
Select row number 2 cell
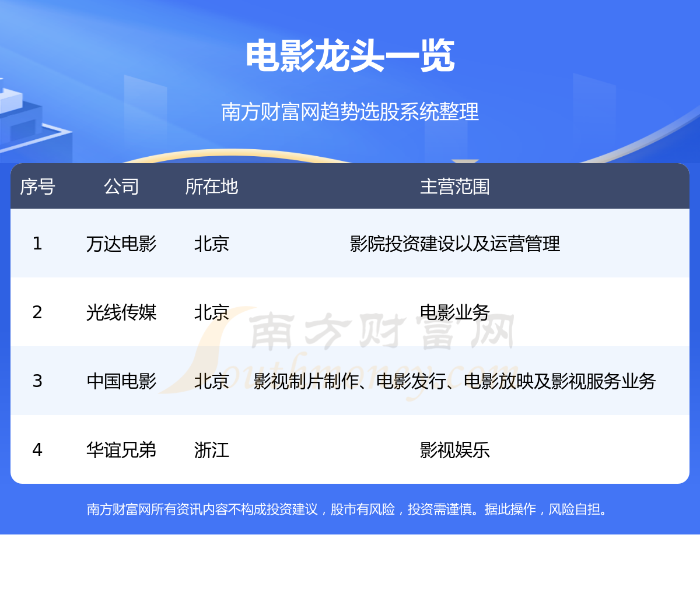coord(37,312)
